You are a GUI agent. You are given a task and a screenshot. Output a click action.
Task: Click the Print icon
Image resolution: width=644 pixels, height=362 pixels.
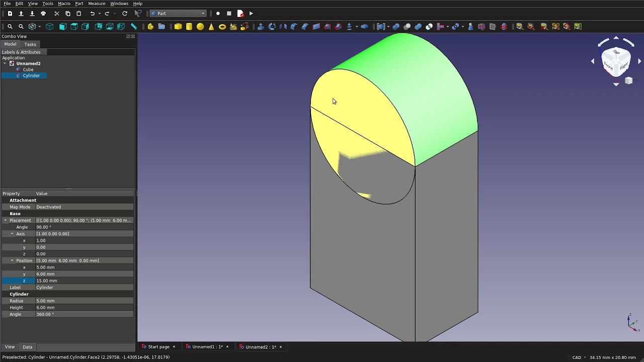[x=43, y=14]
